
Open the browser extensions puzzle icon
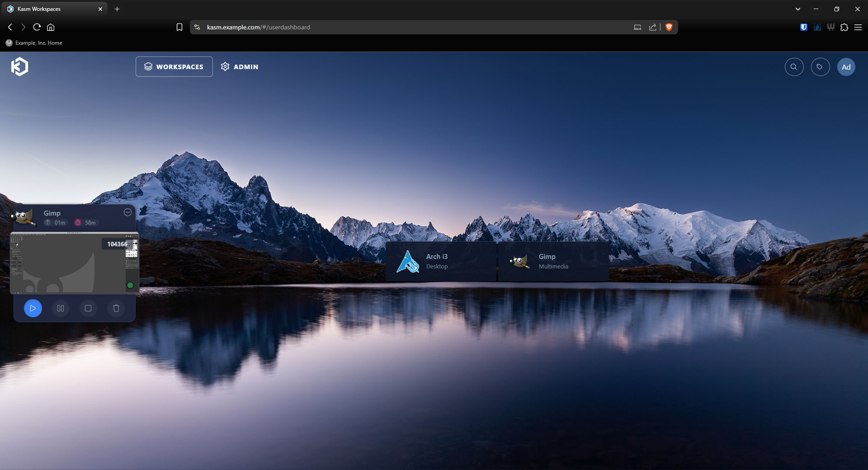tap(844, 27)
